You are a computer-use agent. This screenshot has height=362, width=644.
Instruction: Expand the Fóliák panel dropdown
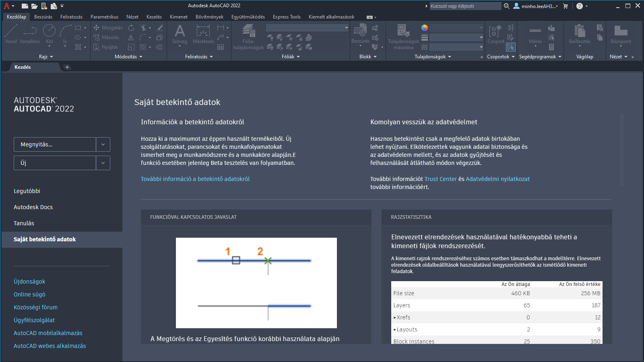point(291,57)
